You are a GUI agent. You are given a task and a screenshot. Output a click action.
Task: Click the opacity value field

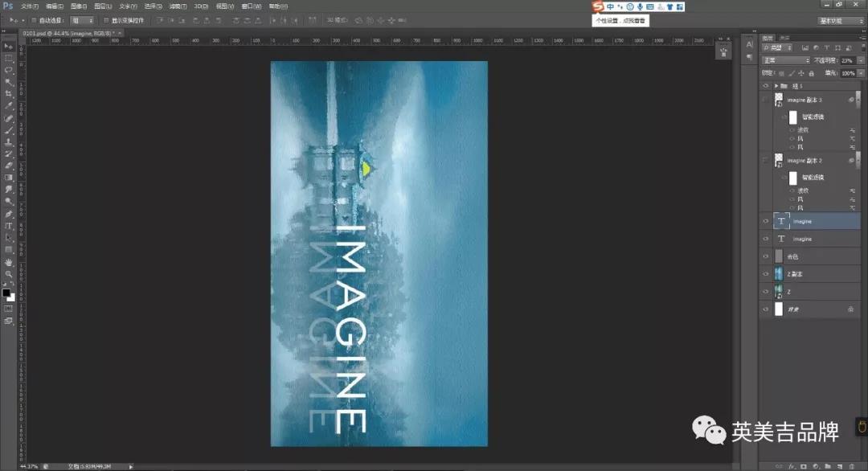[x=848, y=60]
